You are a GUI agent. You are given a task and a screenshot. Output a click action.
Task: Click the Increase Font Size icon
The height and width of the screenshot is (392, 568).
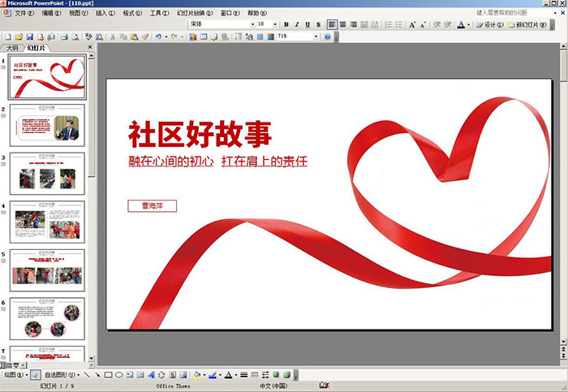click(x=412, y=25)
